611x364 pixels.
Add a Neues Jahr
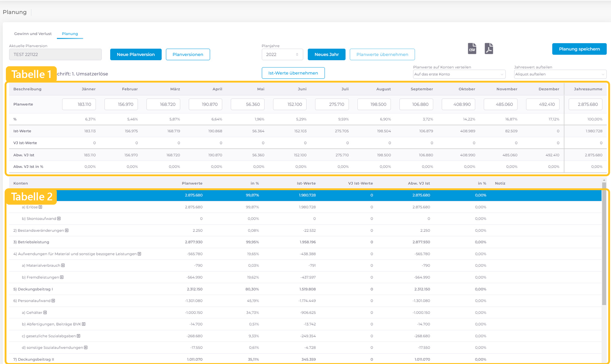pyautogui.click(x=326, y=55)
